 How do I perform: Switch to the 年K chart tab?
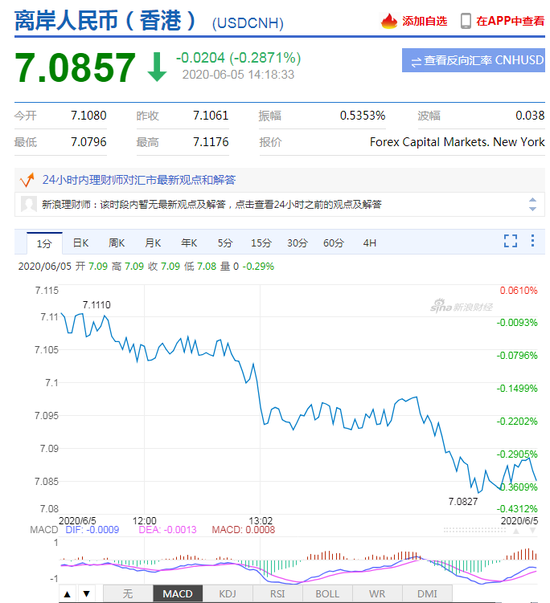pyautogui.click(x=189, y=243)
